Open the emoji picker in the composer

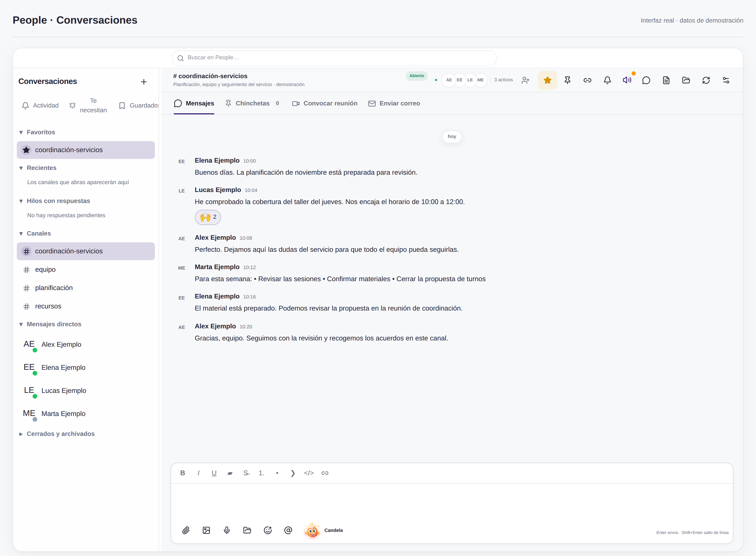tap(268, 530)
